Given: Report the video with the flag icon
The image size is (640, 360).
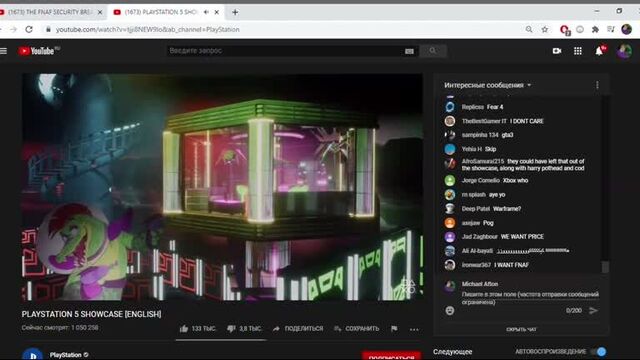Looking at the screenshot, I should point(394,329).
